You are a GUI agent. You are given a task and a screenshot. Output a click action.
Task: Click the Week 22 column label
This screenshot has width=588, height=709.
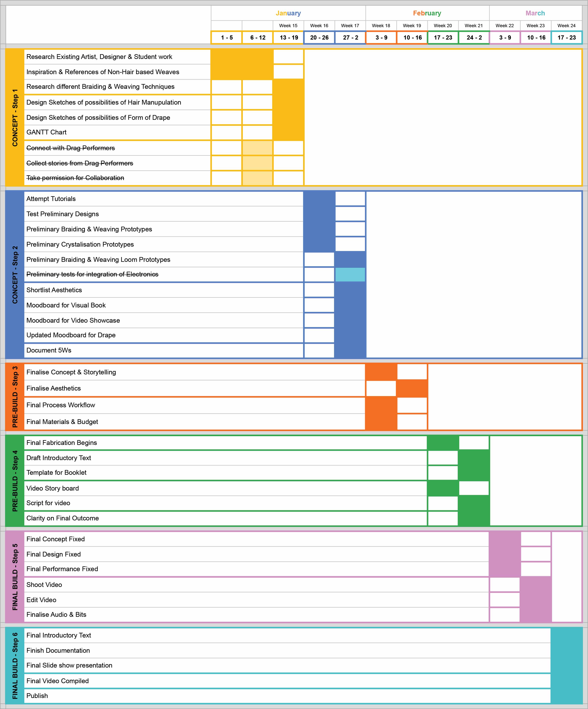(504, 26)
